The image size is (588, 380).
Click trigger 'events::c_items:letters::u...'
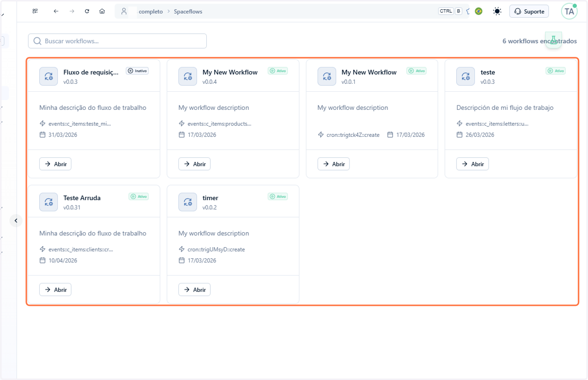coord(497,124)
